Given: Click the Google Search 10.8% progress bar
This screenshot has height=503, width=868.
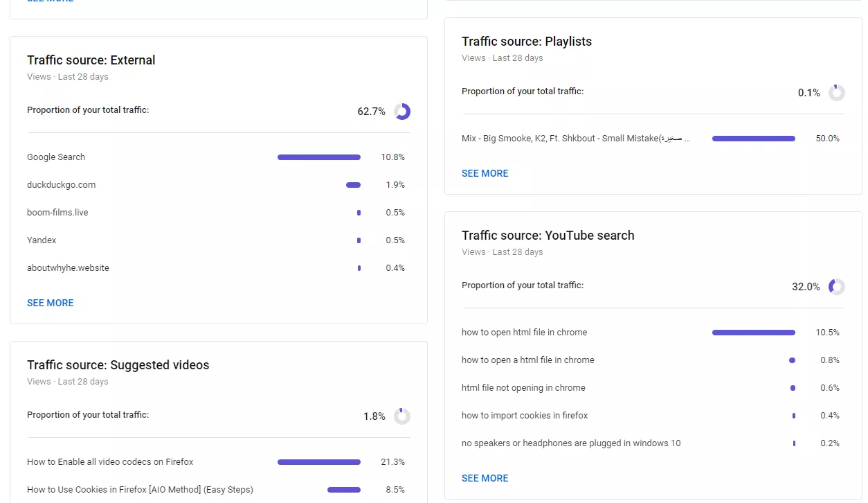Looking at the screenshot, I should [x=319, y=157].
